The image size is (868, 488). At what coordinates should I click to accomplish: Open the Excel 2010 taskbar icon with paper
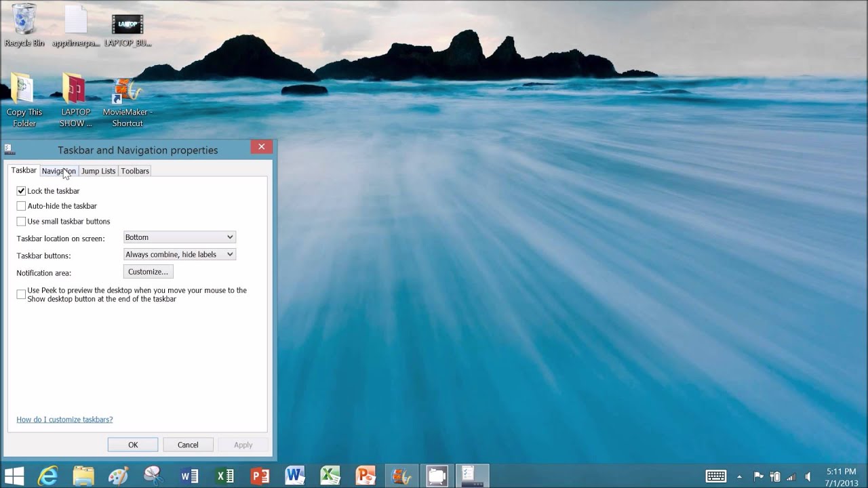pyautogui.click(x=330, y=476)
